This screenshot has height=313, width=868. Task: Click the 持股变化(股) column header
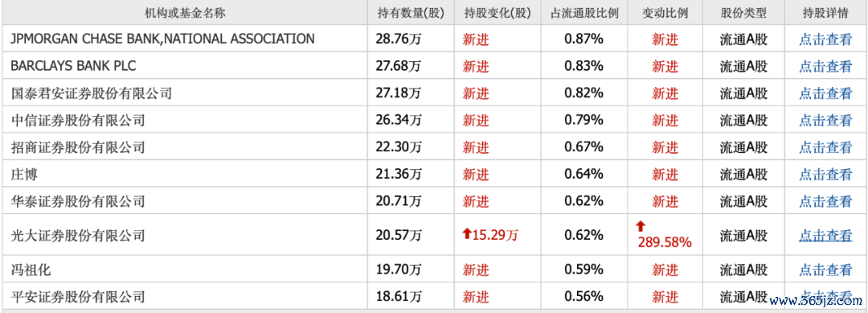pos(497,14)
